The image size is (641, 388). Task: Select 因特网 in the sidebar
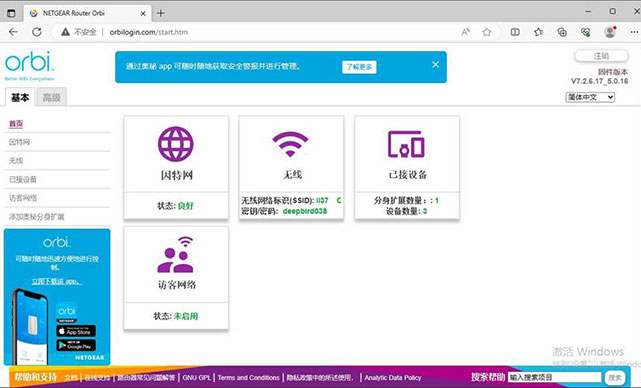click(20, 142)
